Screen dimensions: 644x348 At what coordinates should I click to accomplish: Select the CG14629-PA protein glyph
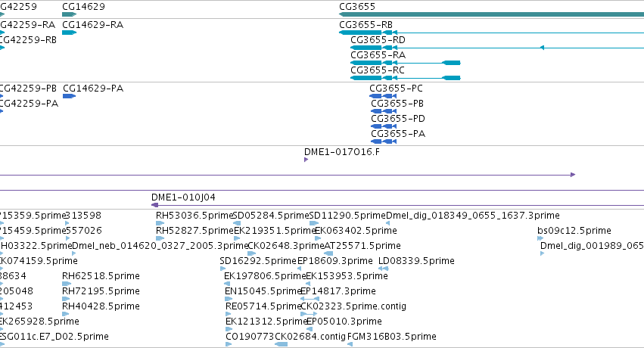click(x=70, y=96)
